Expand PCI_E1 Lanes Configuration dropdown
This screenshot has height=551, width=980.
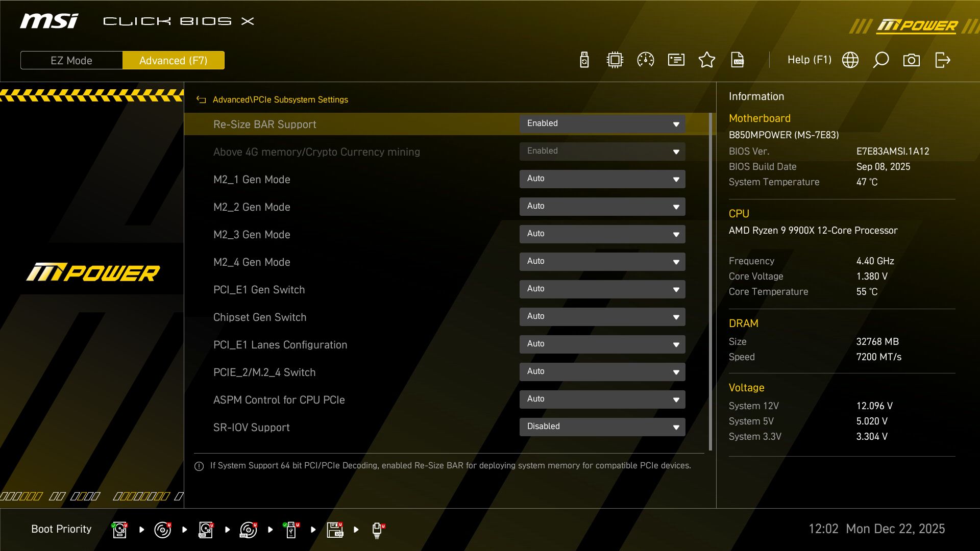[x=602, y=344]
